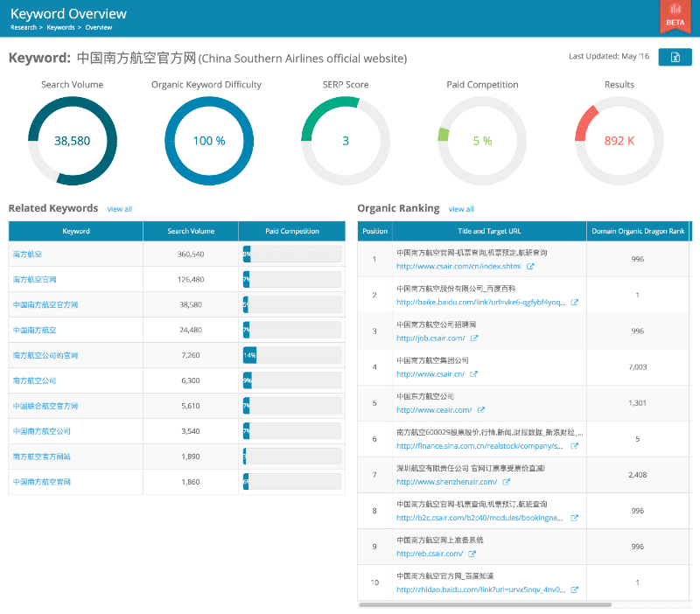Open external link icon next to job.csair.com
Viewport: 700px width, 614px height.
pos(473,338)
